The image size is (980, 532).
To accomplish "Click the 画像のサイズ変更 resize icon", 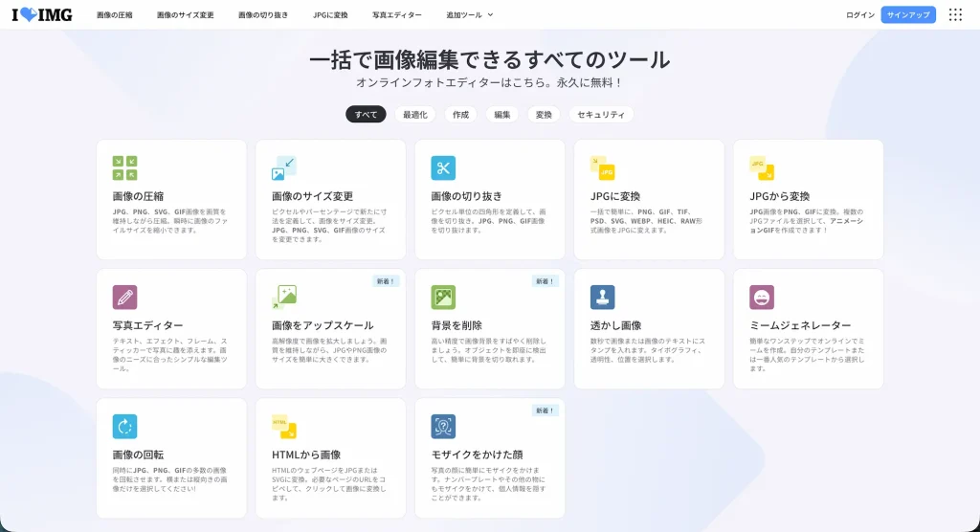I will pyautogui.click(x=284, y=167).
